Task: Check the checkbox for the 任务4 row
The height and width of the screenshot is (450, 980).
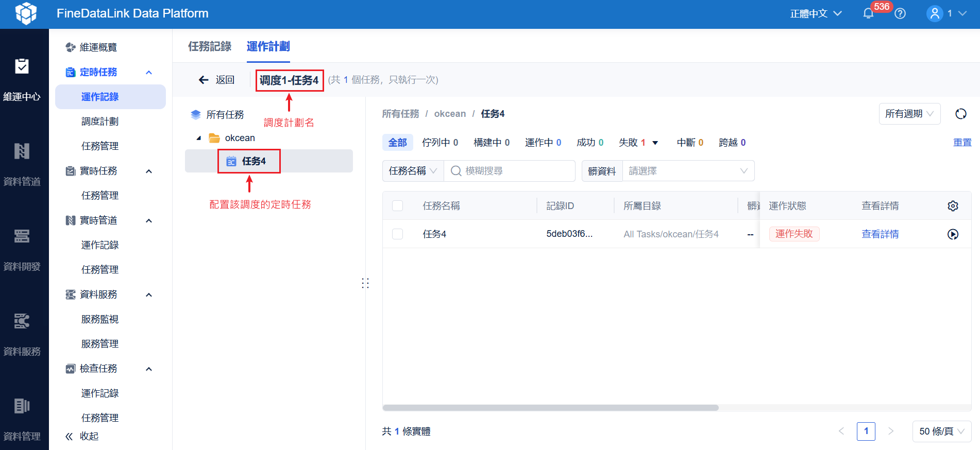Action: 398,234
